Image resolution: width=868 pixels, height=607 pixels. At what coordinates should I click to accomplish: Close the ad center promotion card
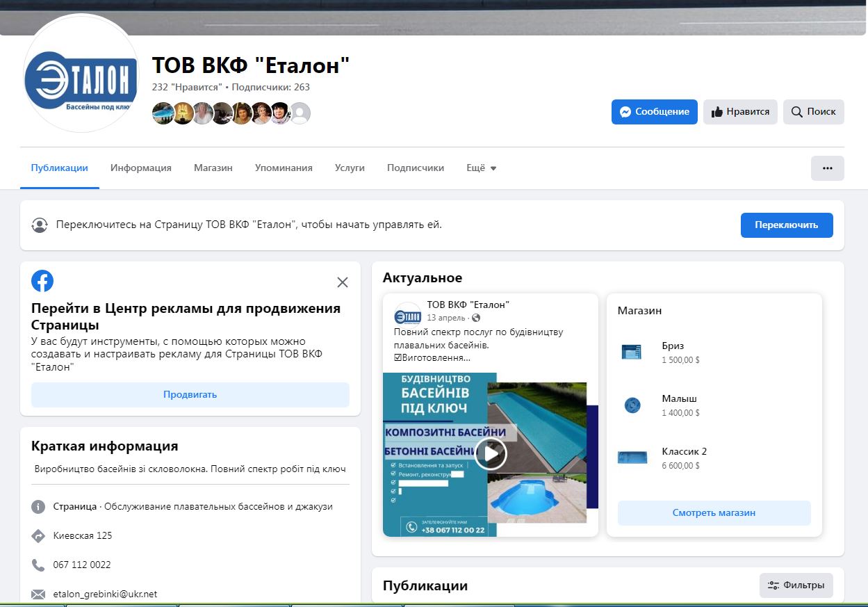coord(343,282)
